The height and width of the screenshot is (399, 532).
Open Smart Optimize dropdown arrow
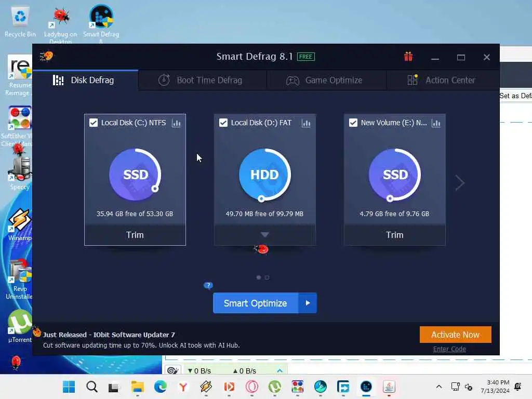coord(308,303)
